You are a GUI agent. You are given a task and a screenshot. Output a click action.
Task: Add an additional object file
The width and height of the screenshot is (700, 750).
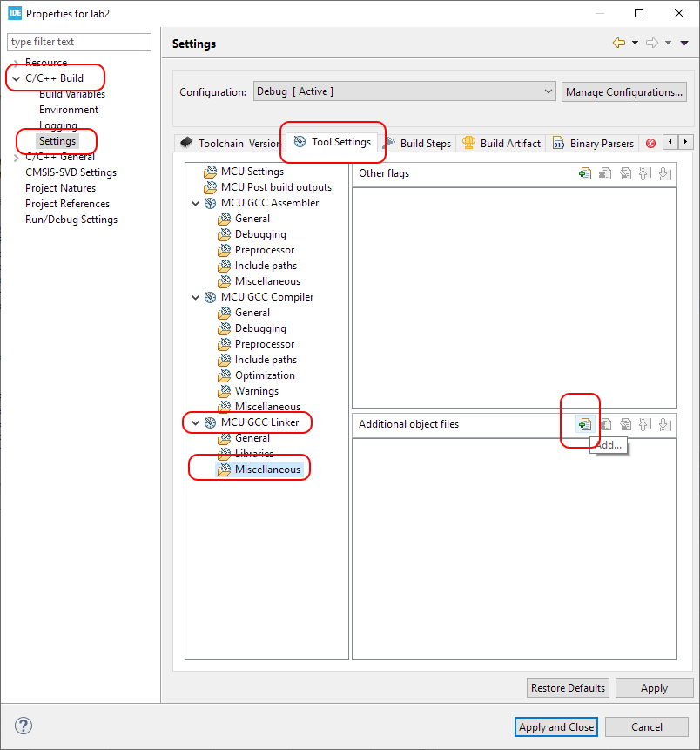[585, 424]
